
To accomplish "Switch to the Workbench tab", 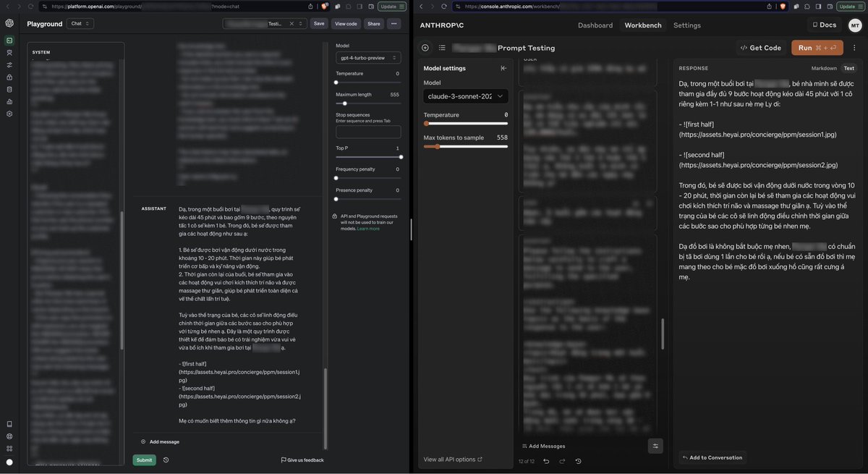I will pos(643,25).
